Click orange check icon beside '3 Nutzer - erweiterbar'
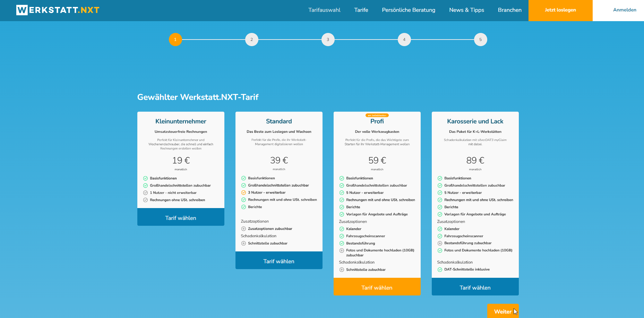This screenshot has height=318, width=644. [x=243, y=192]
